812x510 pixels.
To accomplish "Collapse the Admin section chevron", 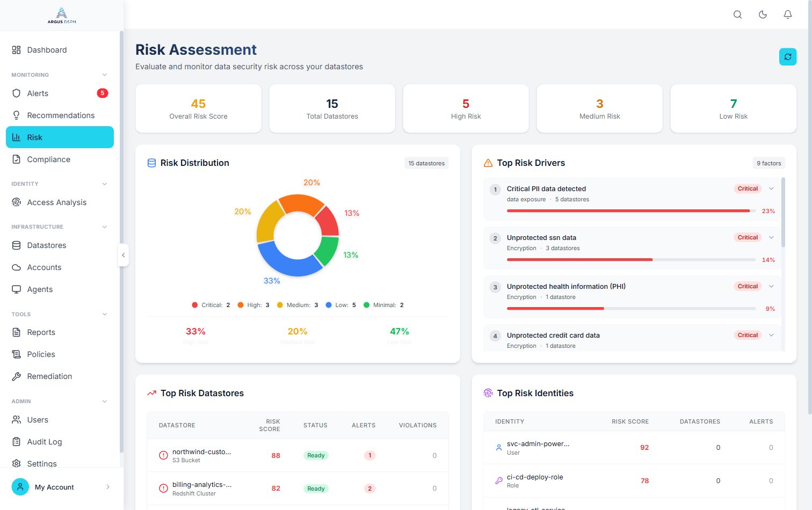I will tap(105, 401).
